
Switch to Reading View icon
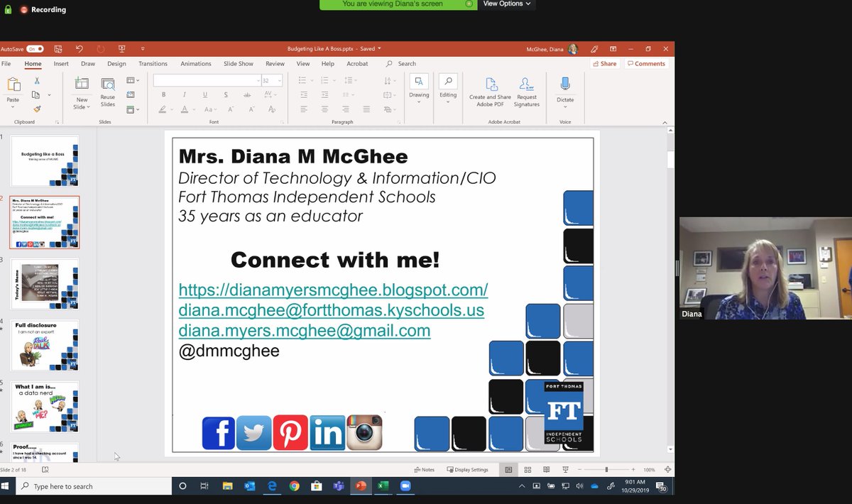click(x=546, y=470)
